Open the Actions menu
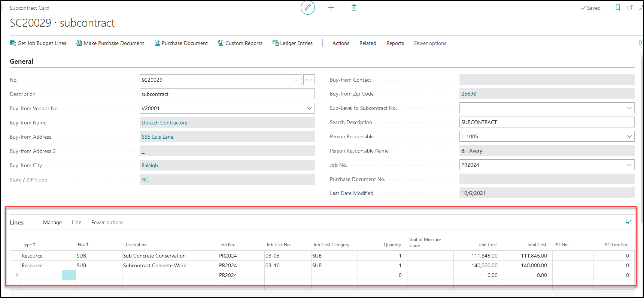Image resolution: width=644 pixels, height=298 pixels. [341, 43]
